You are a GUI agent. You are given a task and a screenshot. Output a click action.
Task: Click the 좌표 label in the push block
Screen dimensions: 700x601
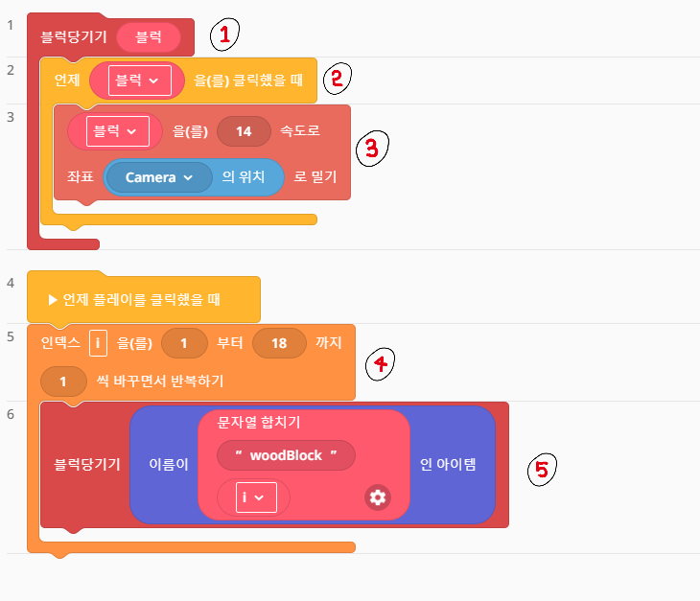[80, 177]
